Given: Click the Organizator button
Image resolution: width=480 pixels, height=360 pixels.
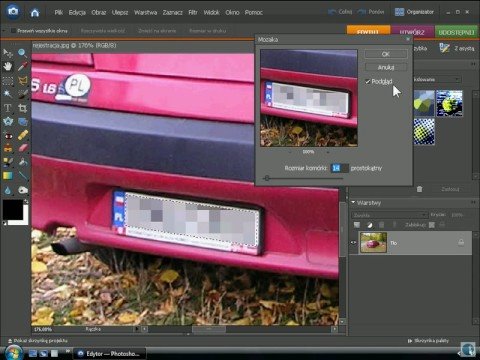Looking at the screenshot, I should click(414, 12).
